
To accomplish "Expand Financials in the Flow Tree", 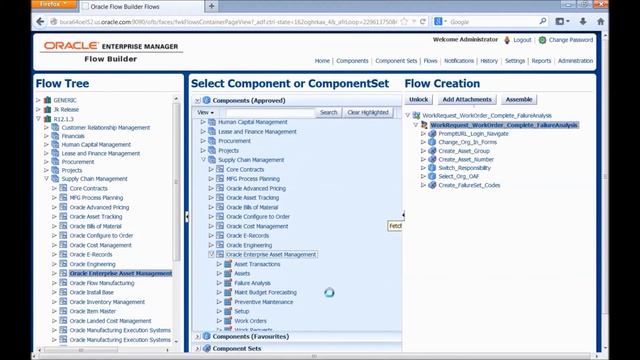I will pyautogui.click(x=47, y=136).
